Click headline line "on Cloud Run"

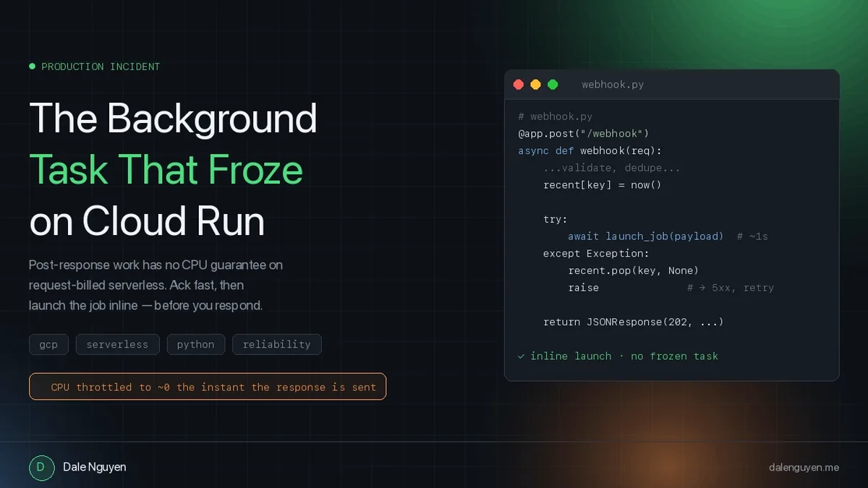pyautogui.click(x=147, y=221)
